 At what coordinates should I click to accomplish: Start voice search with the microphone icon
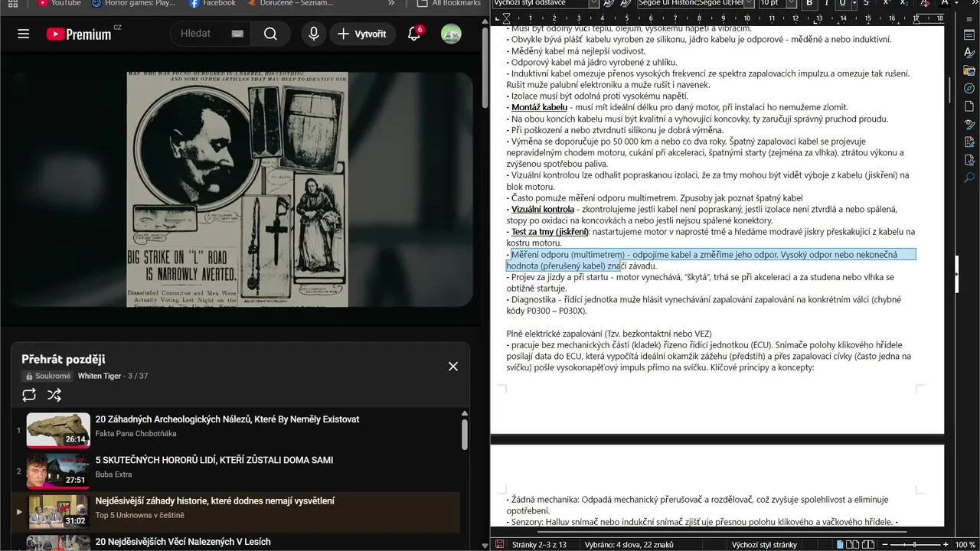point(313,34)
